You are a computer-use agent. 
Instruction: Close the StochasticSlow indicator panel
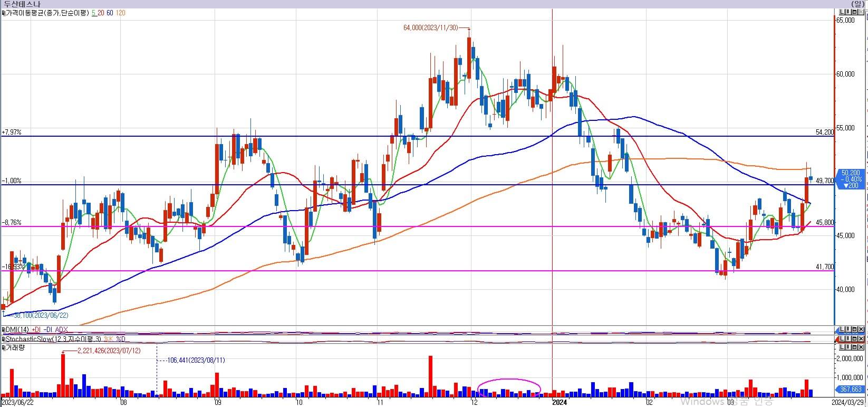click(860, 338)
